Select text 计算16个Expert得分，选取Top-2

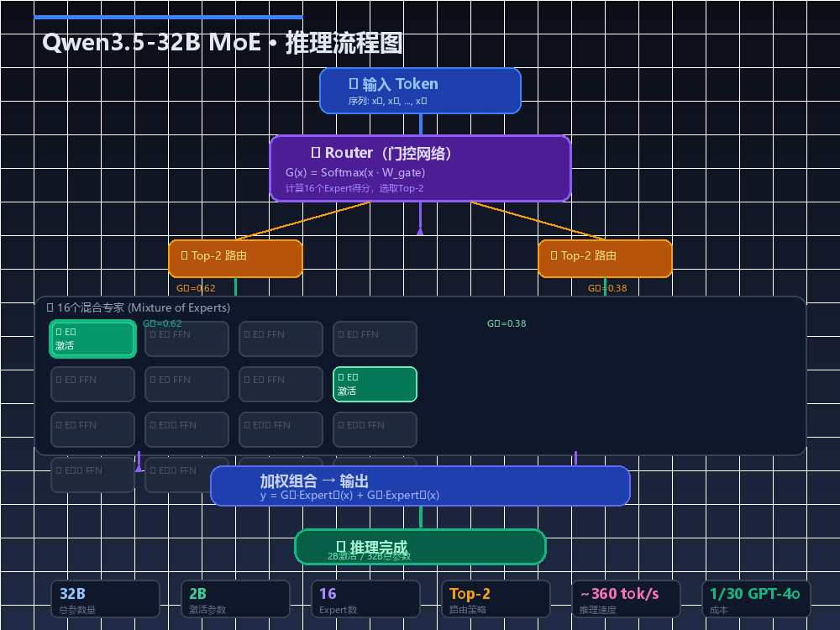point(354,188)
